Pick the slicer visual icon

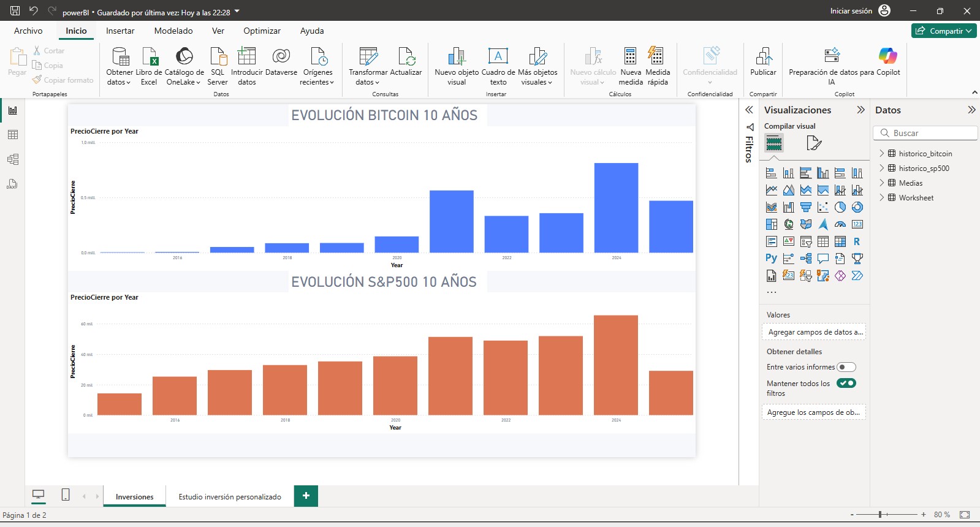(806, 241)
